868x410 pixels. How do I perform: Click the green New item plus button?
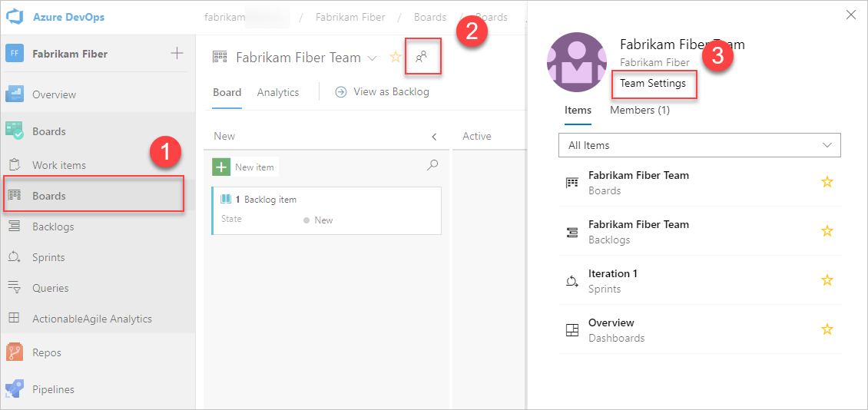tap(221, 167)
